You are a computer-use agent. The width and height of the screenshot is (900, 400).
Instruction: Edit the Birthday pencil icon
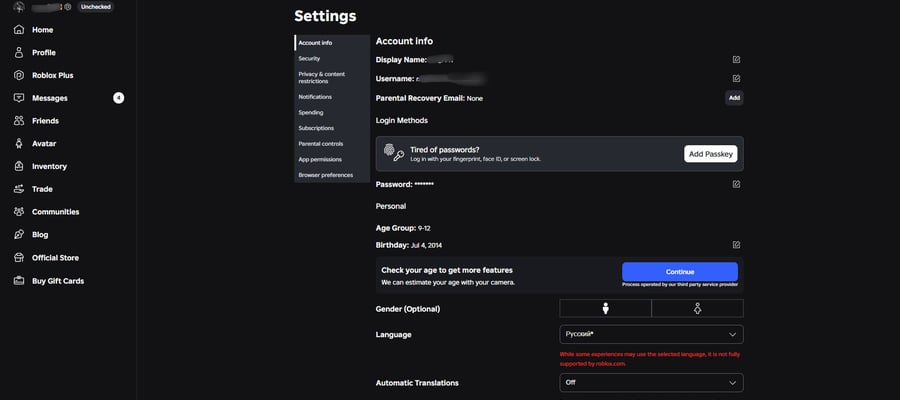736,245
